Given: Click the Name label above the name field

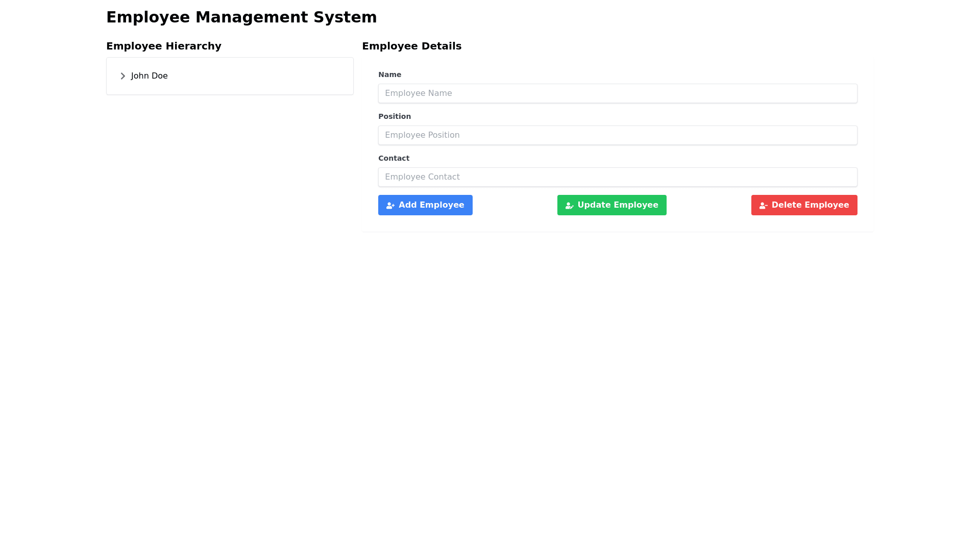Looking at the screenshot, I should point(389,74).
